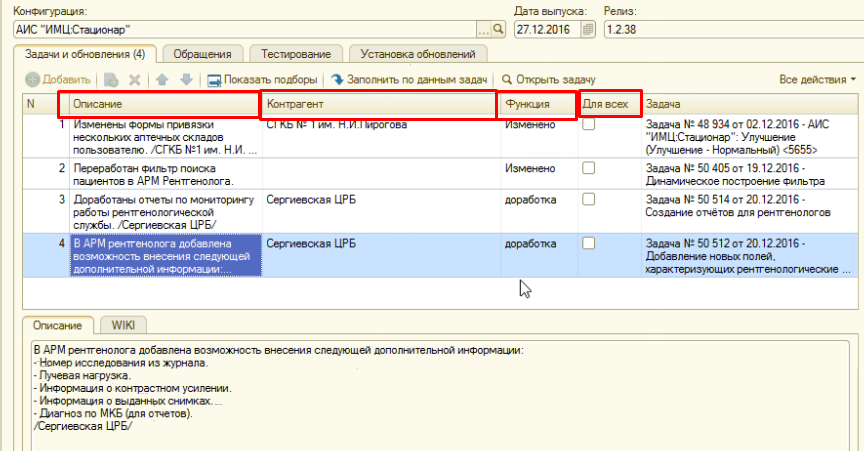Click the description text area below tabs
This screenshot has width=864, height=451.
coord(440,396)
